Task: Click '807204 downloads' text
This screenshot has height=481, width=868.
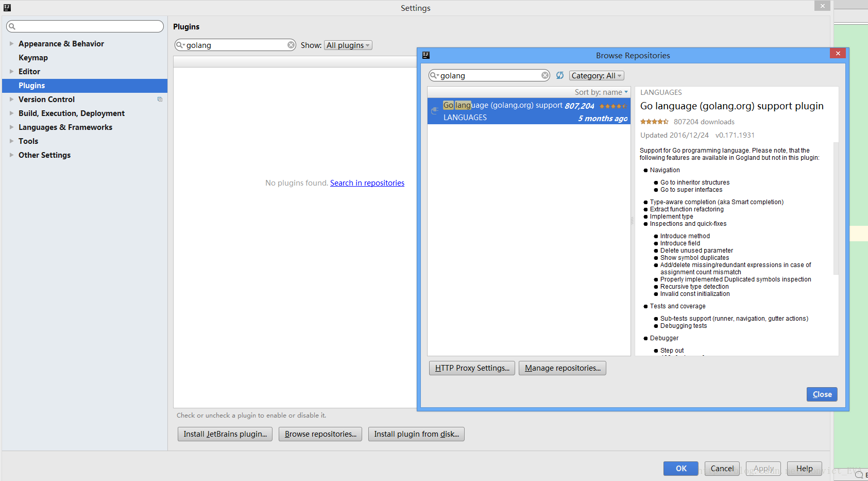Action: [704, 122]
